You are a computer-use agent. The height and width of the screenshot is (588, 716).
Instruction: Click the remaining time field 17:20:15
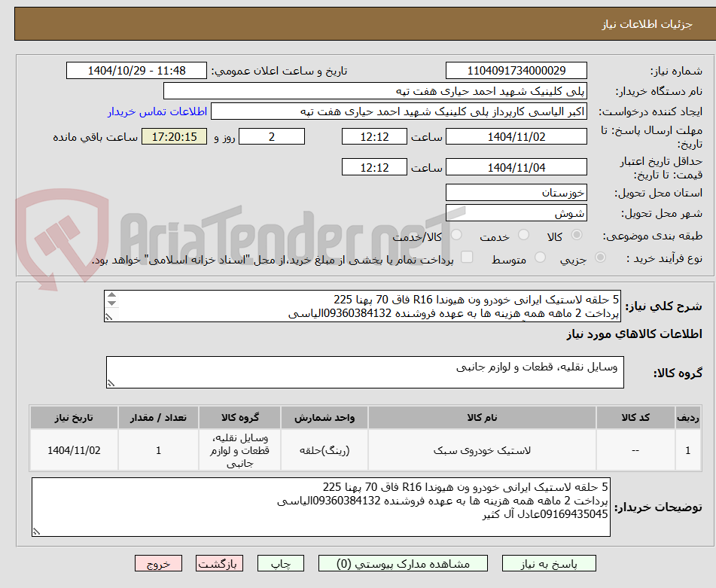[x=174, y=136]
